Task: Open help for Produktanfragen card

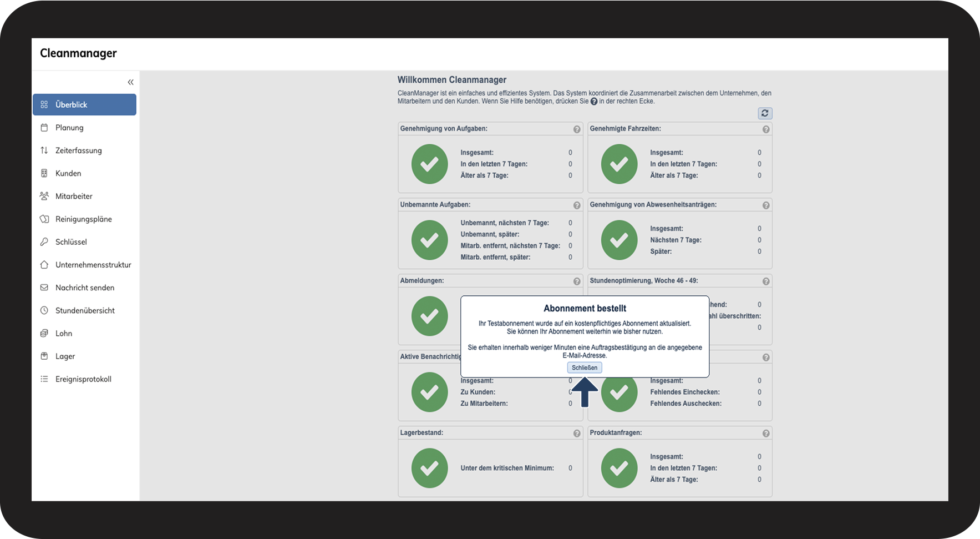Action: pos(766,434)
